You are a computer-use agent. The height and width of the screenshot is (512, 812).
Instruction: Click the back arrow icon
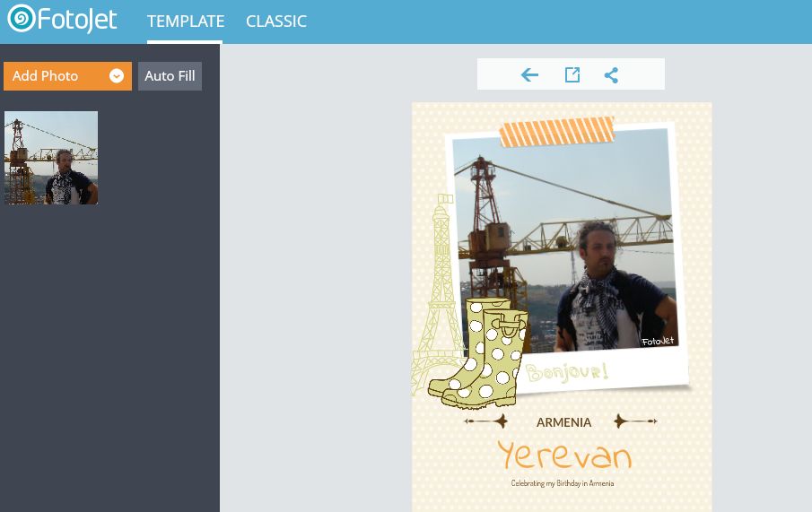point(529,75)
